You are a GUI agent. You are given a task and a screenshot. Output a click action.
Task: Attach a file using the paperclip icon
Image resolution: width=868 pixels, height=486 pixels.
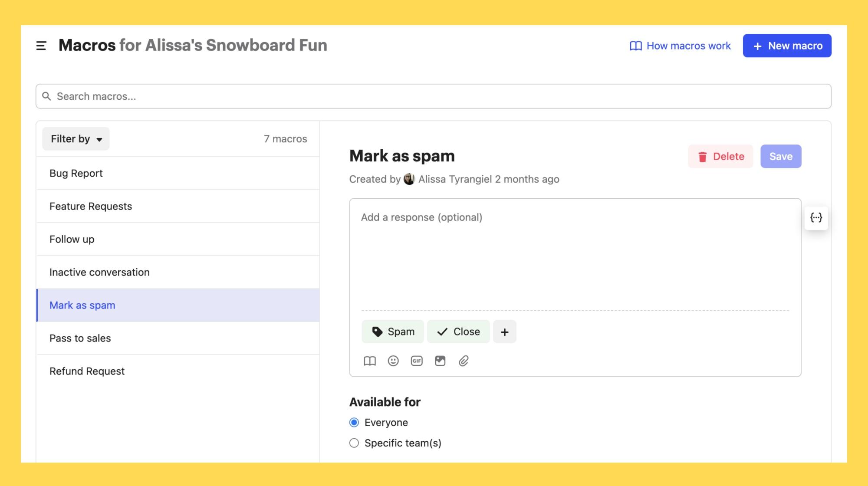coord(464,361)
